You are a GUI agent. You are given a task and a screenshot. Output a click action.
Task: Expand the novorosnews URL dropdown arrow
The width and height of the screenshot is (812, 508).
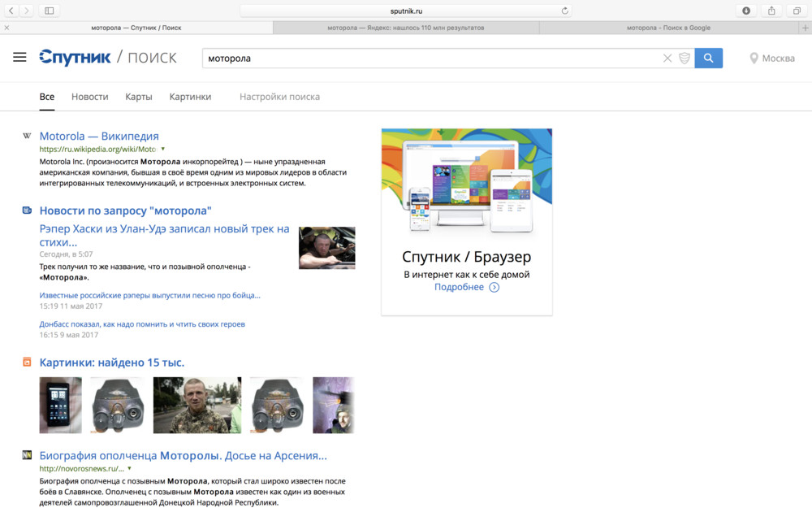pos(129,468)
